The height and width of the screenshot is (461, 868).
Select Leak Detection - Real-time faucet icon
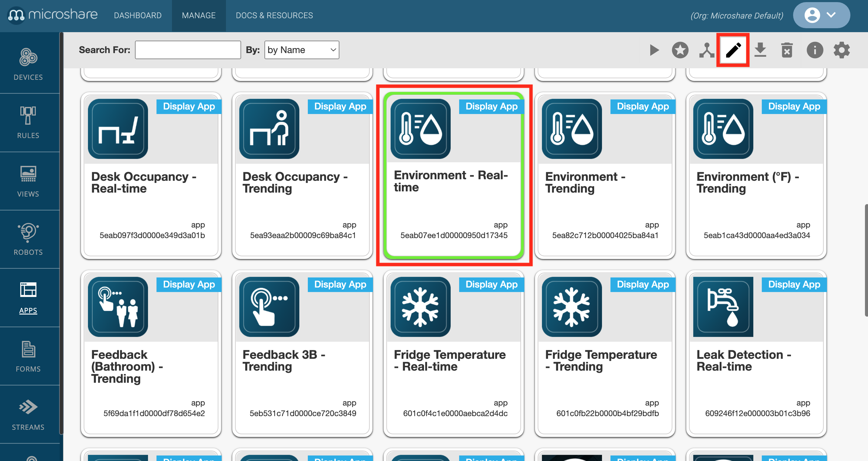pos(723,307)
